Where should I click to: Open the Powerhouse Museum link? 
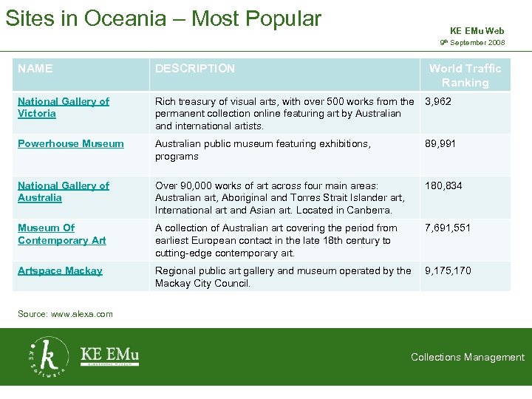[71, 143]
